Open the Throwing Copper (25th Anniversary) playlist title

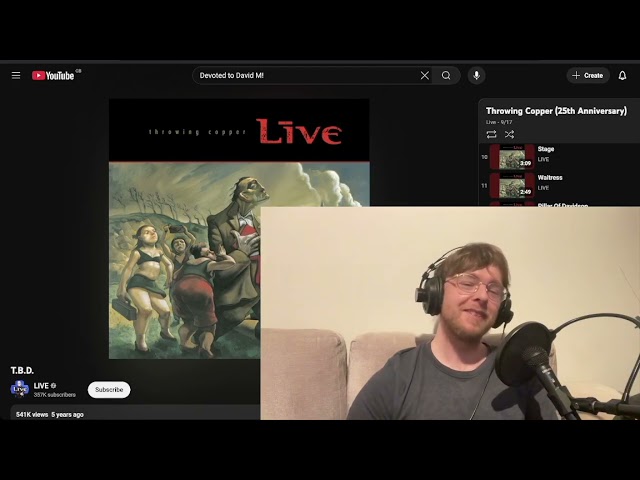556,111
